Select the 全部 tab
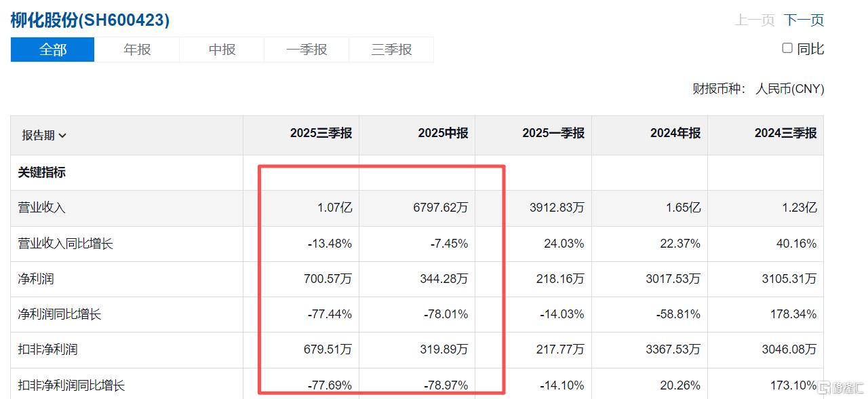868x399 pixels. point(53,50)
